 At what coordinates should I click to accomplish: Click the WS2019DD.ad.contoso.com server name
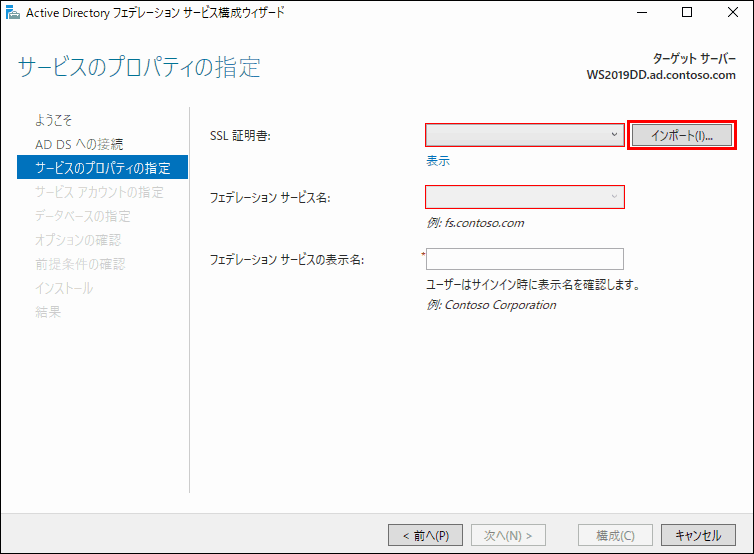coord(661,75)
